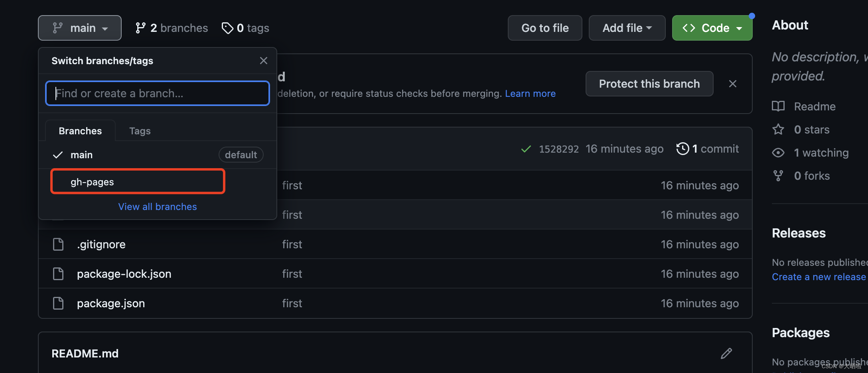Expand the Add file dropdown
Image resolution: width=868 pixels, height=373 pixels.
point(627,28)
